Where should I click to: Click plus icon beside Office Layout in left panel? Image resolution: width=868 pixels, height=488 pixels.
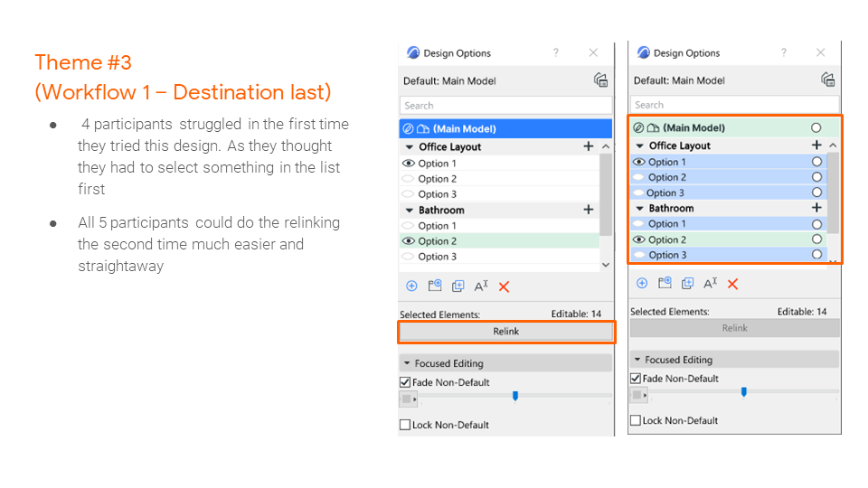point(589,146)
